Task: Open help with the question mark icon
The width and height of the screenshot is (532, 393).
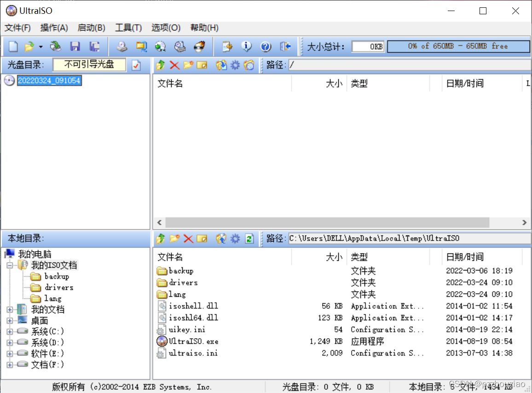Action: [x=266, y=46]
